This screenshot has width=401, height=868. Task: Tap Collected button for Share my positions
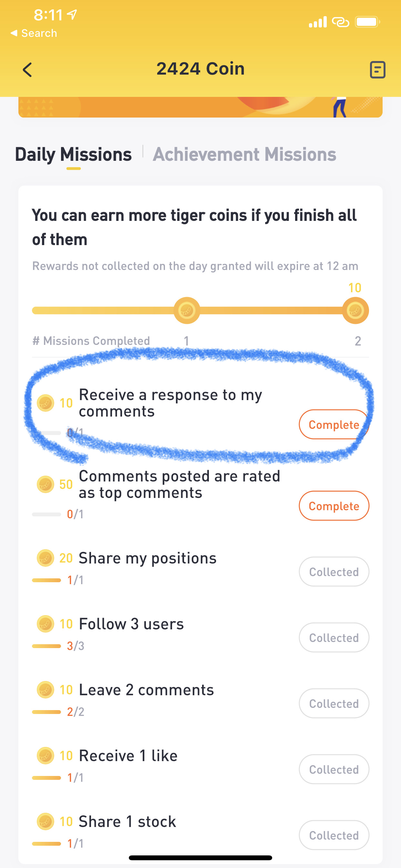tap(334, 572)
